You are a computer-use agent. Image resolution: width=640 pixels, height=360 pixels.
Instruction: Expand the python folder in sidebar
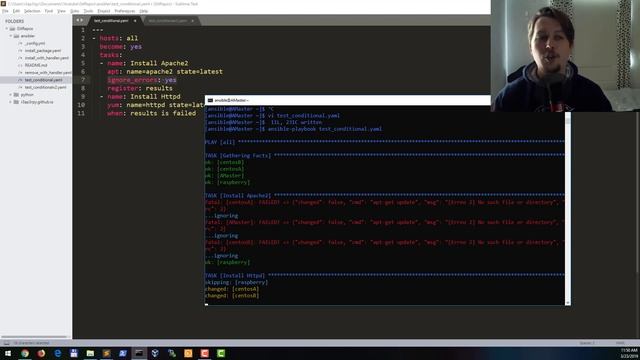click(11, 95)
